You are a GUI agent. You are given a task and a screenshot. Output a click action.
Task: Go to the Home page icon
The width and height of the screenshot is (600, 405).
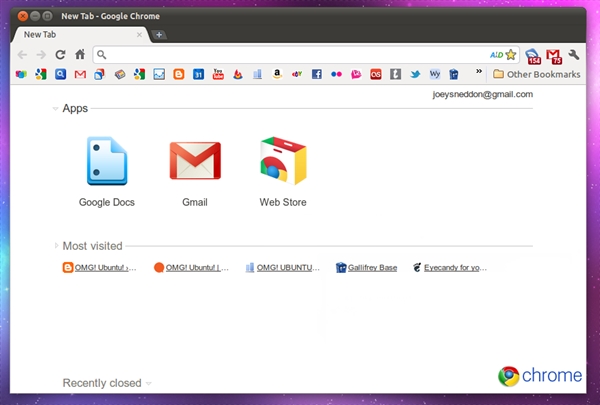(79, 54)
